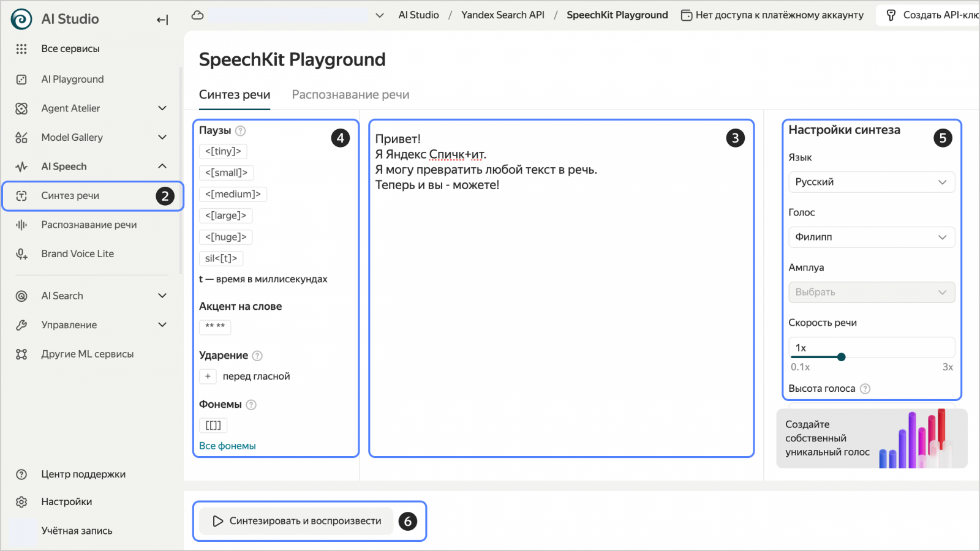This screenshot has width=980, height=551.
Task: Select Синтез речи in the sidebar
Action: pyautogui.click(x=92, y=196)
